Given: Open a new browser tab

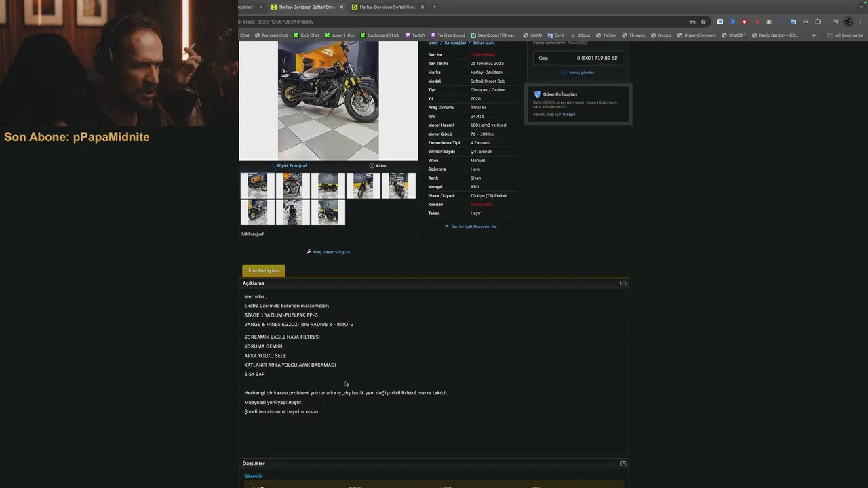Looking at the screenshot, I should [435, 7].
